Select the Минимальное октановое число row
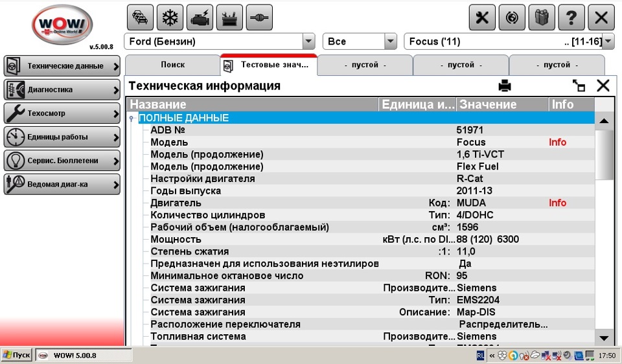 [x=372, y=275]
